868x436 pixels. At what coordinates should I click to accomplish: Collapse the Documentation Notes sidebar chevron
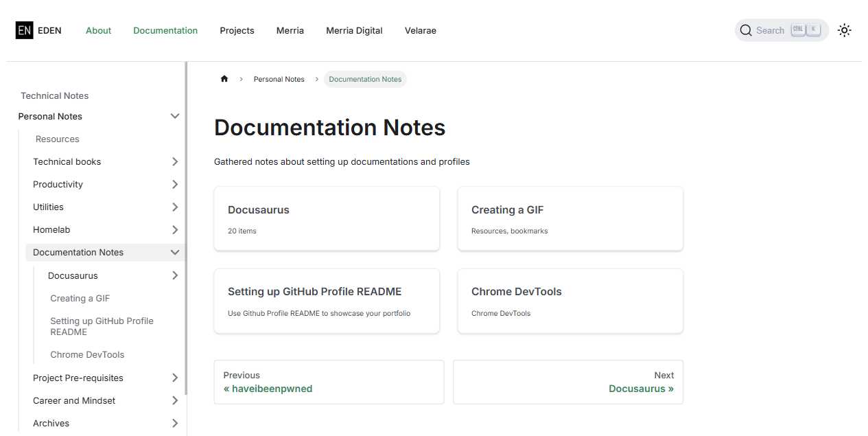click(175, 252)
